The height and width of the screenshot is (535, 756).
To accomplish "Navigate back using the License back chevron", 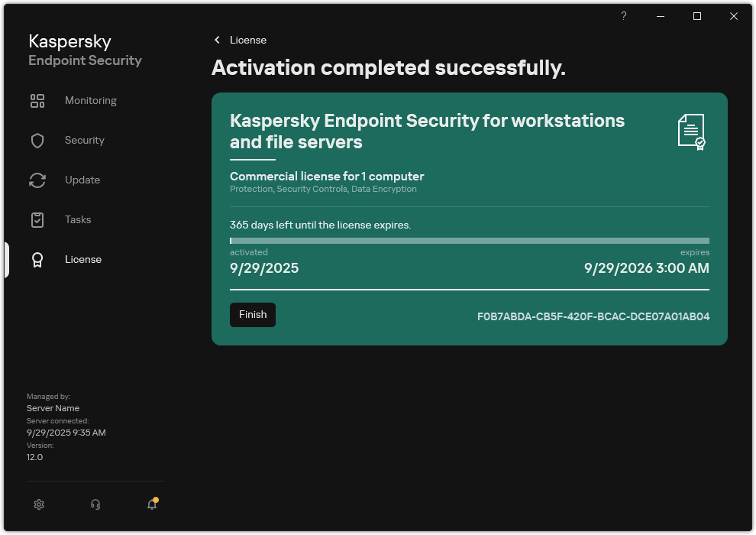I will coord(217,40).
